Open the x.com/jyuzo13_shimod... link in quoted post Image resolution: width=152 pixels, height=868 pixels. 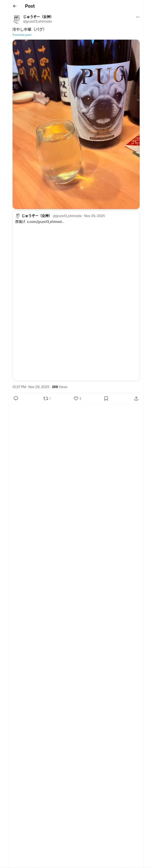click(45, 222)
